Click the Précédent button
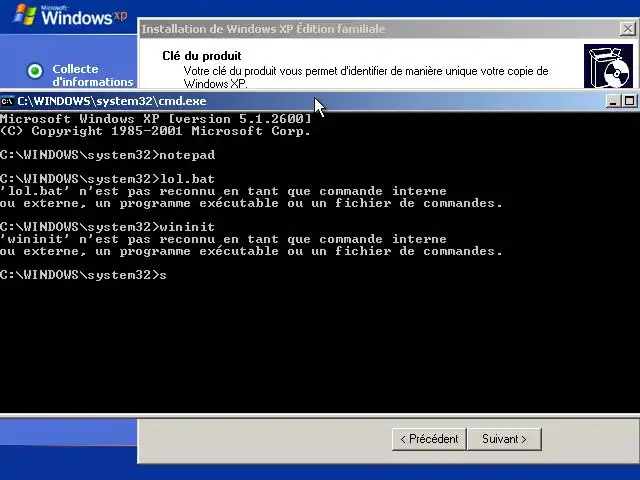The height and width of the screenshot is (480, 640). (429, 439)
